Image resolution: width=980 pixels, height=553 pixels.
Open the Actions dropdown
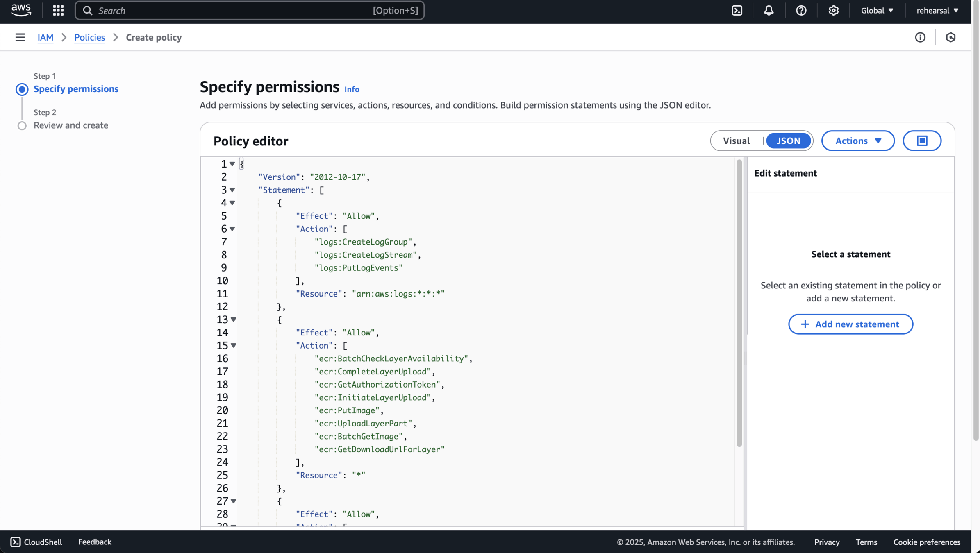pyautogui.click(x=858, y=141)
